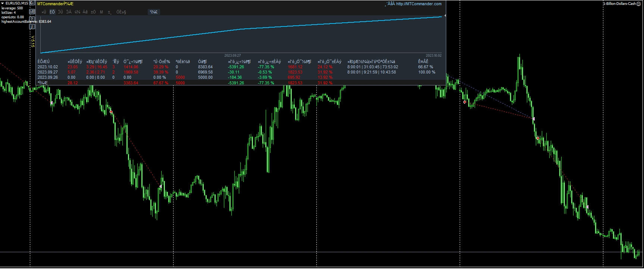The width and height of the screenshot is (644, 269).
Task: Click the smiley face next to 1-Billion-Dollars-Cash
Action: [x=638, y=4]
